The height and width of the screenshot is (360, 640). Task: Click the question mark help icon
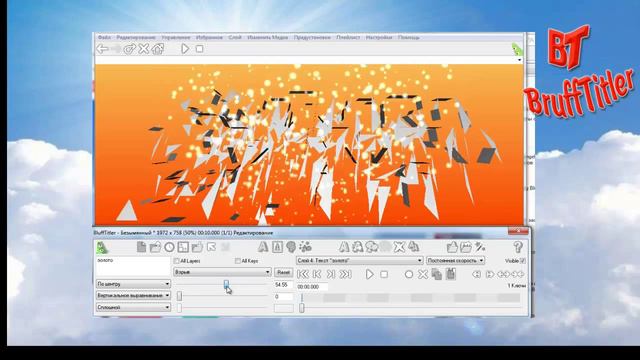coord(518,247)
